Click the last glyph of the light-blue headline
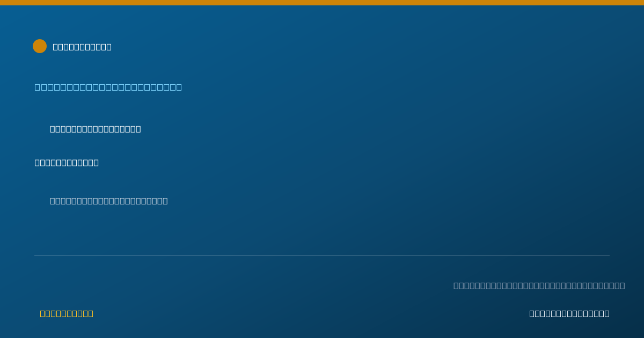This screenshot has width=644, height=338. [179, 87]
